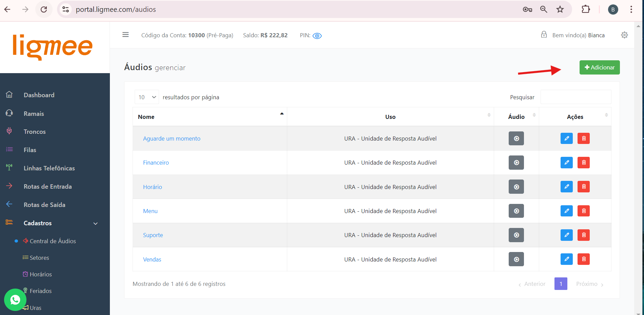
Task: Edit the Financeiro audio entry
Action: (x=566, y=163)
